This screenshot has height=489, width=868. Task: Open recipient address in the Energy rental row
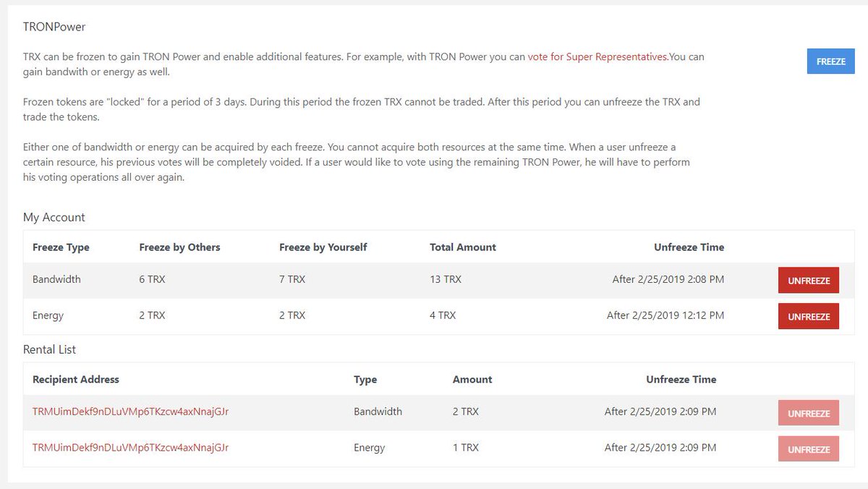click(x=130, y=448)
